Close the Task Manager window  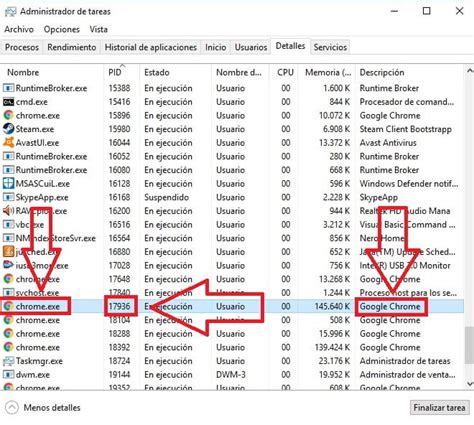click(x=459, y=11)
